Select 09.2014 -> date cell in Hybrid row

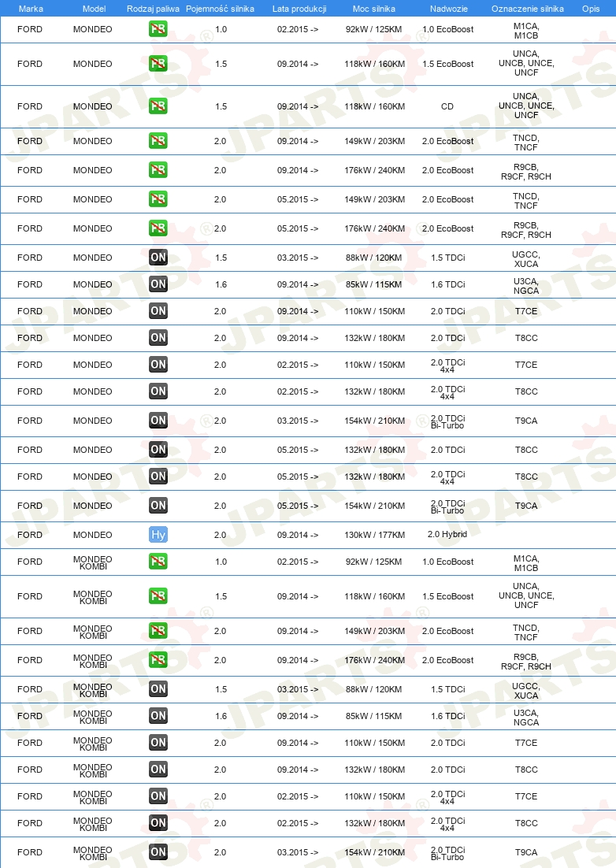pos(298,535)
